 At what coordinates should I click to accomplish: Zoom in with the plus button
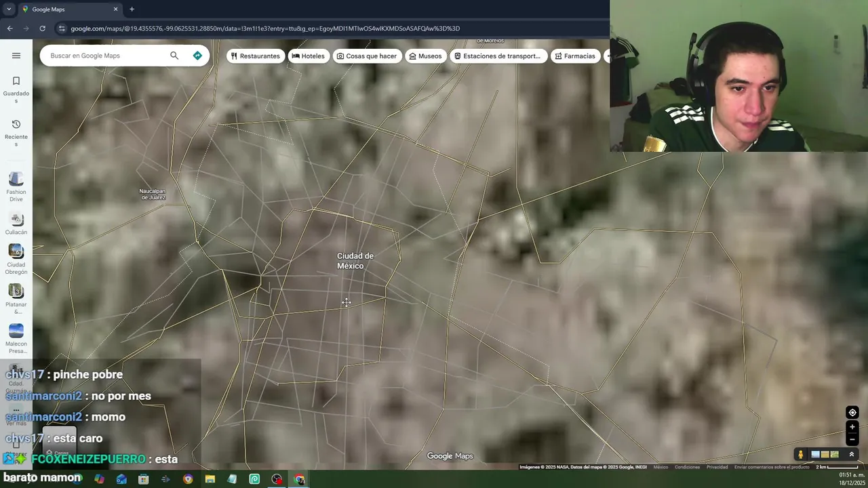click(x=852, y=427)
